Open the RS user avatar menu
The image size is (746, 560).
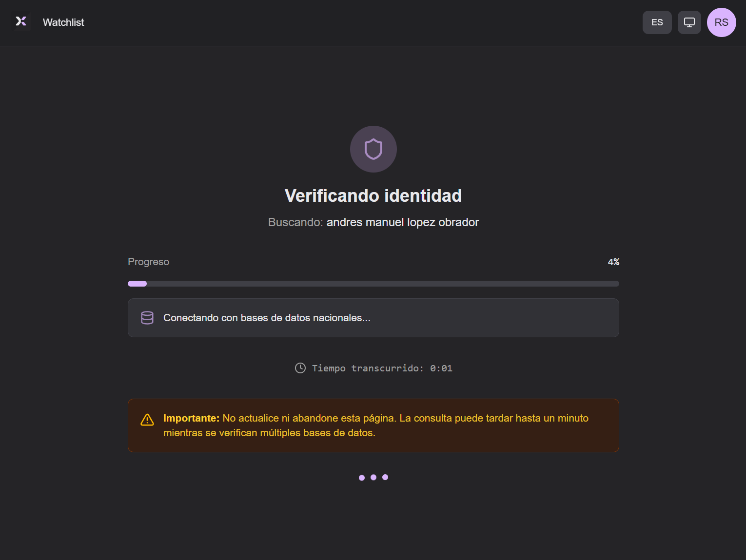coord(721,22)
